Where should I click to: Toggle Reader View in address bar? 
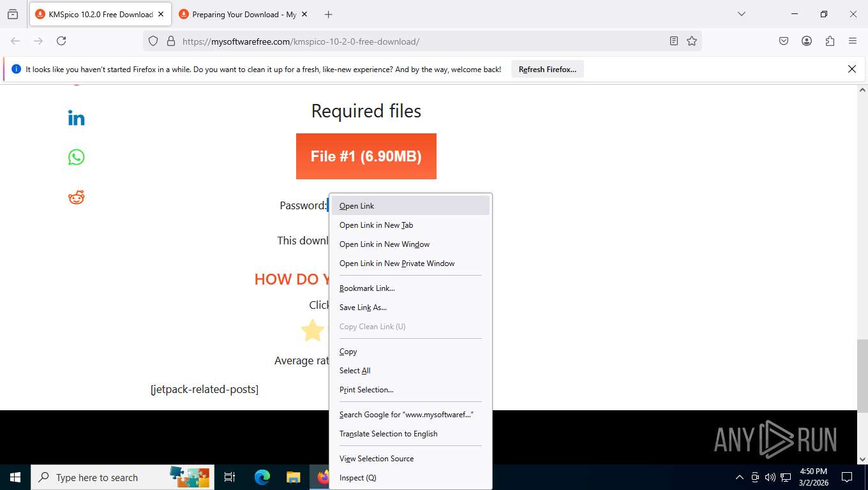pos(674,41)
